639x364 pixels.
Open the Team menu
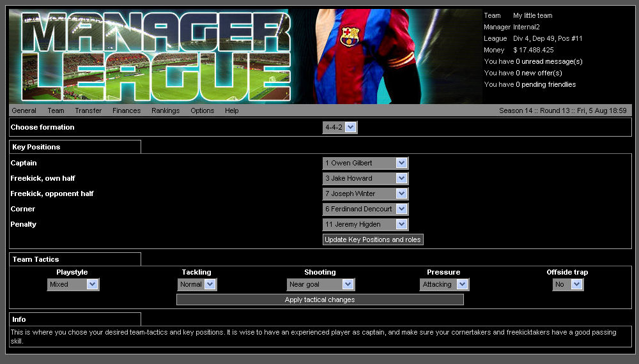click(56, 110)
